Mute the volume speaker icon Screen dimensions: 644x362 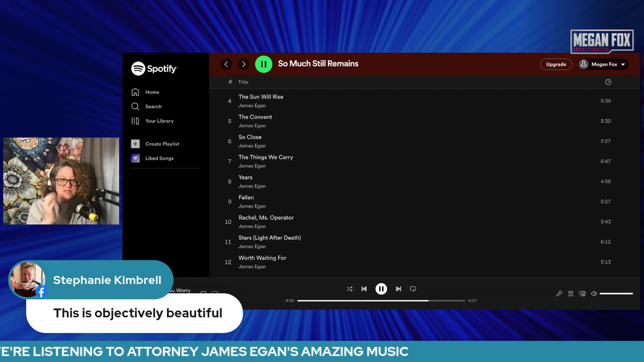(594, 294)
